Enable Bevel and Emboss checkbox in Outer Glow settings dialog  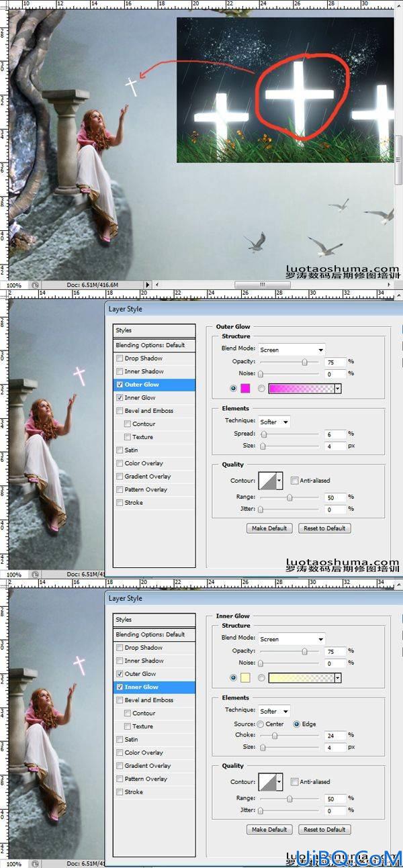click(120, 411)
